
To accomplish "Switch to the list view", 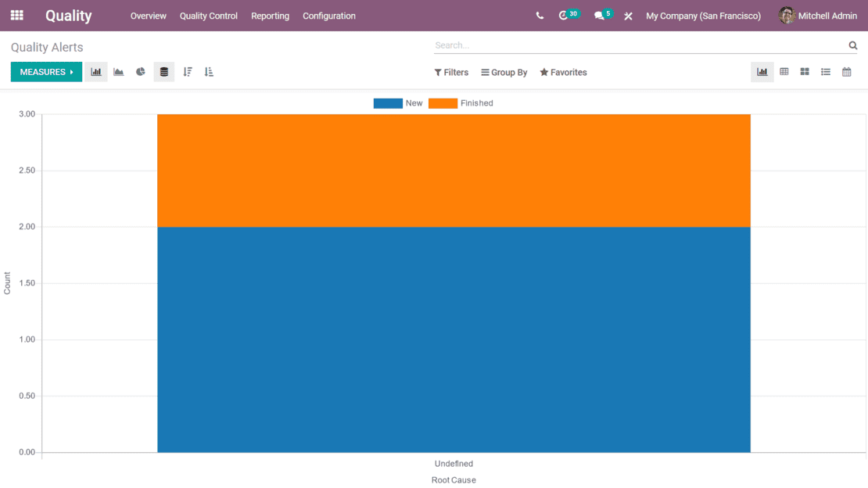I will point(826,72).
